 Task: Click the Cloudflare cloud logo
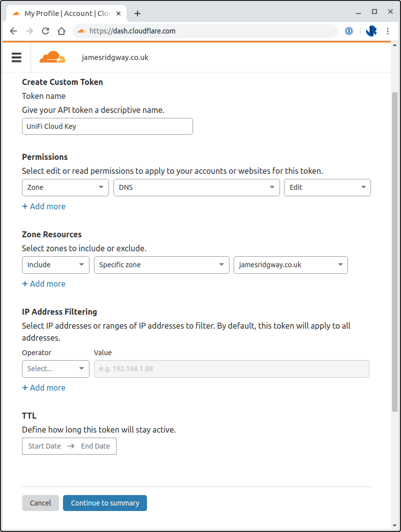pyautogui.click(x=52, y=57)
